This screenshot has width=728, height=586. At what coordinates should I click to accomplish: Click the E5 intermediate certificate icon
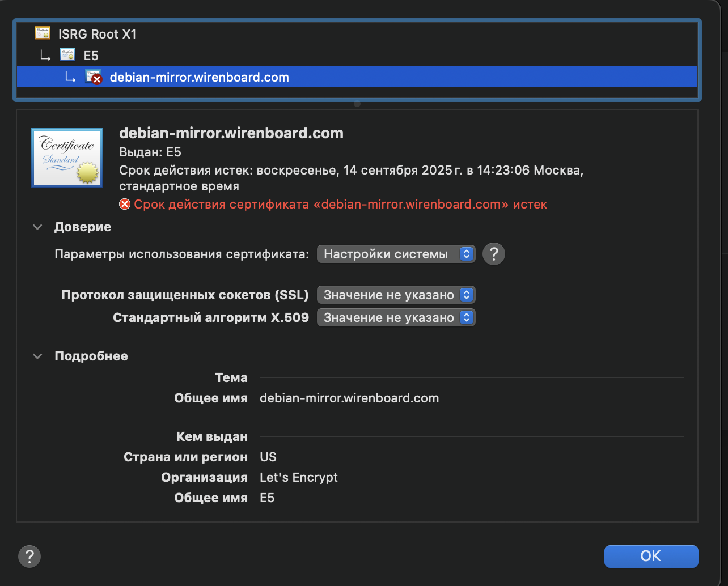click(67, 55)
